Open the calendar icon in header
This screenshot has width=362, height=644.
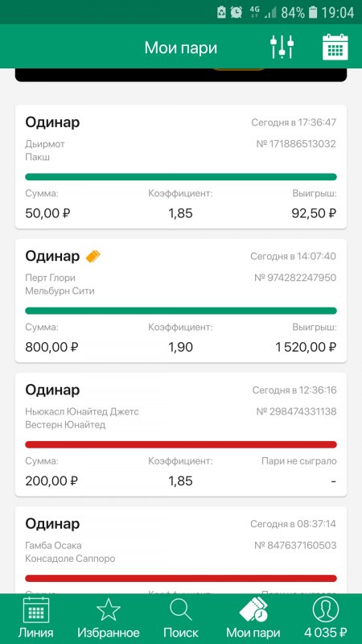tap(335, 47)
